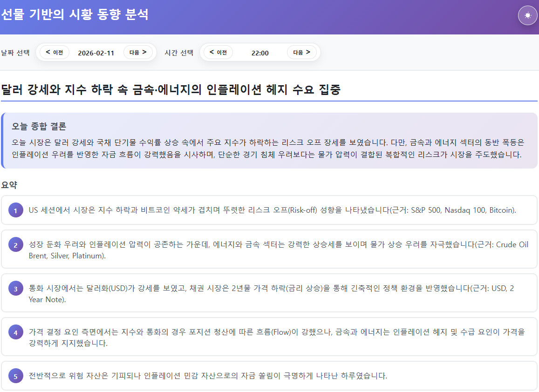Click the number 1 badge in summary
539x392 pixels.
[x=15, y=210]
